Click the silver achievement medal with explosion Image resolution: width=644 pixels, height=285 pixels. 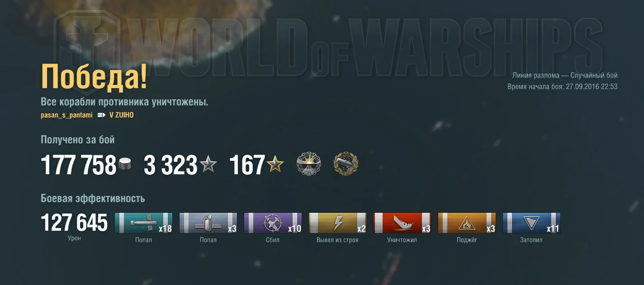[309, 164]
